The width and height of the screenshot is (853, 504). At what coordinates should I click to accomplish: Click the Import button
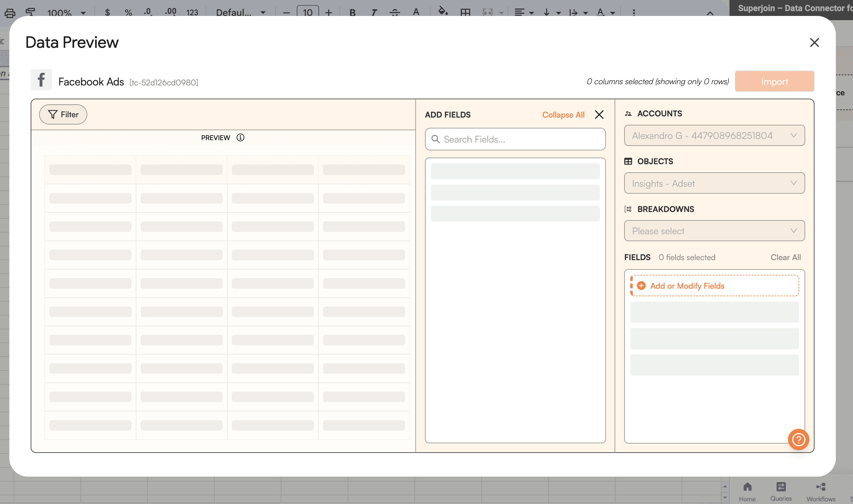[774, 81]
